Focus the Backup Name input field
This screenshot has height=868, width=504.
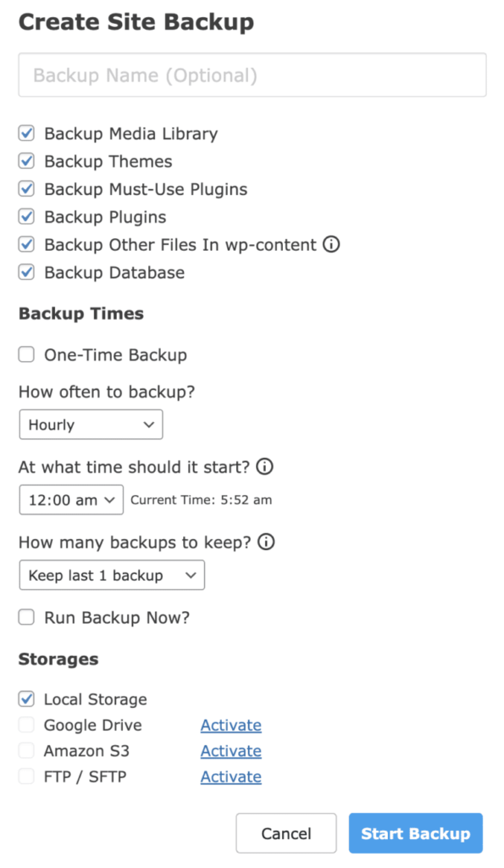point(252,75)
